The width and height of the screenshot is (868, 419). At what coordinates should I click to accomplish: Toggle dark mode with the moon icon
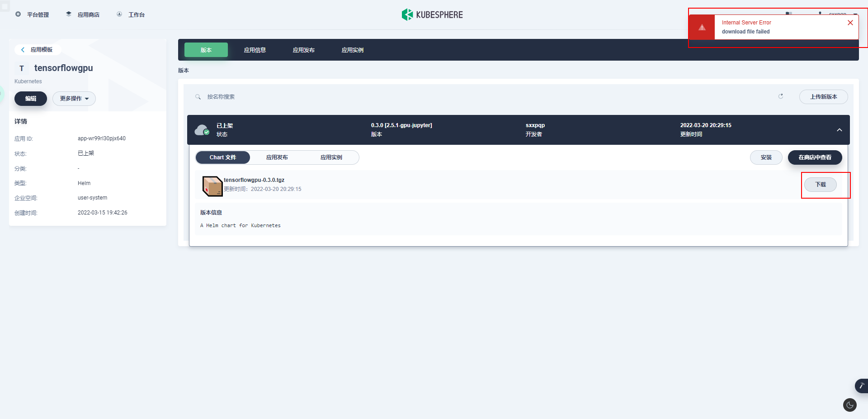click(x=849, y=405)
